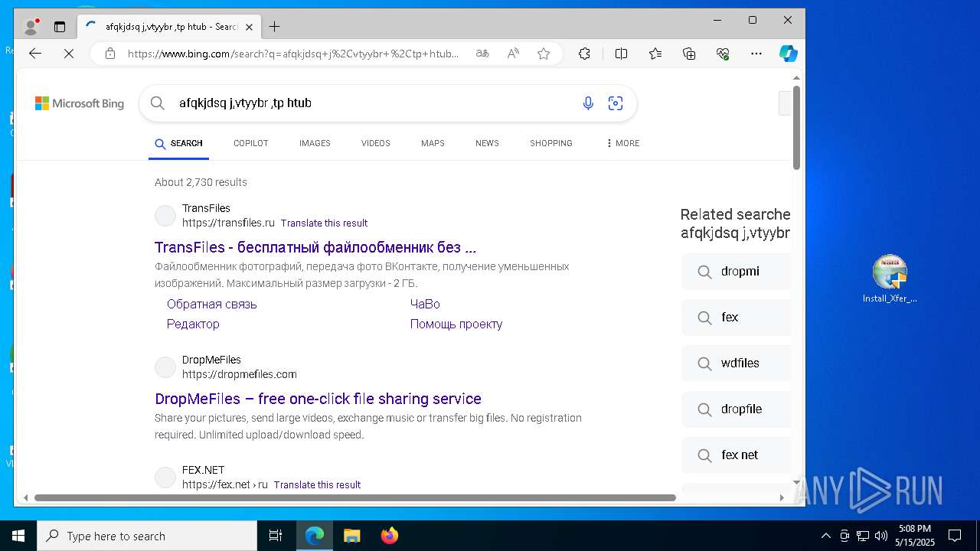Open DropMeFiles free file sharing link
This screenshot has width=980, height=551.
[318, 399]
